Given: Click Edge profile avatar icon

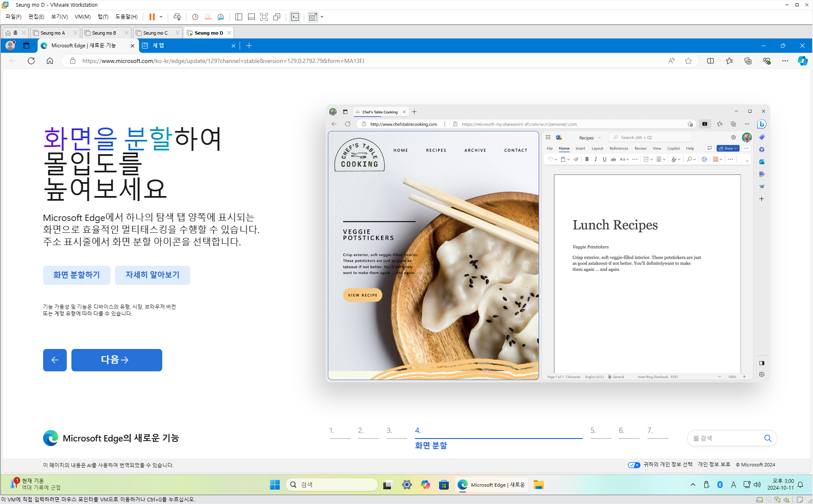Looking at the screenshot, I should coord(11,45).
